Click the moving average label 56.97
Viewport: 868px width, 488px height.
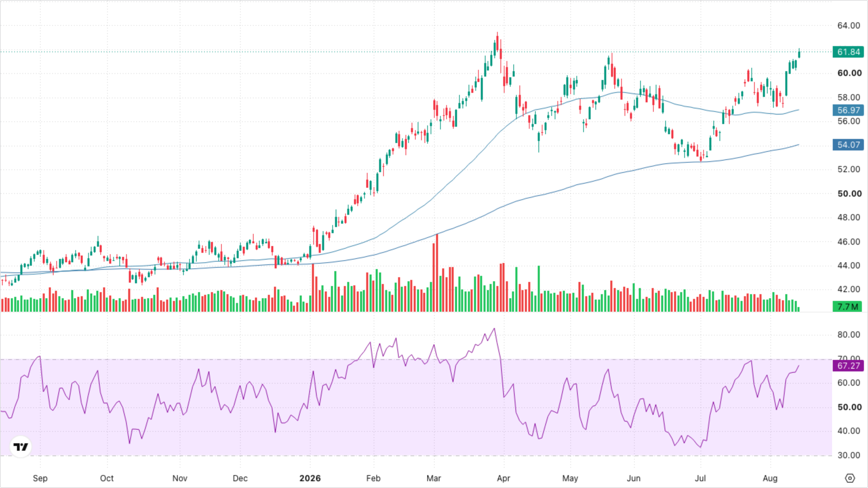(848, 110)
